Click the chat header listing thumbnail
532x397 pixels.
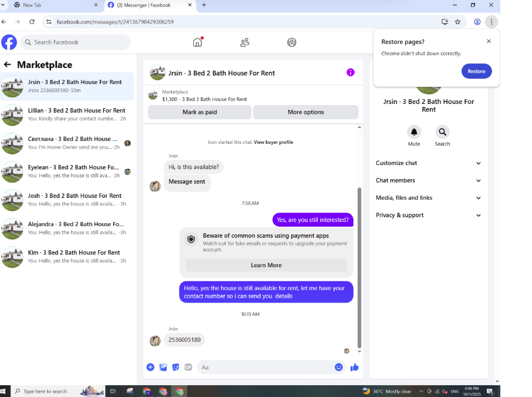(157, 72)
